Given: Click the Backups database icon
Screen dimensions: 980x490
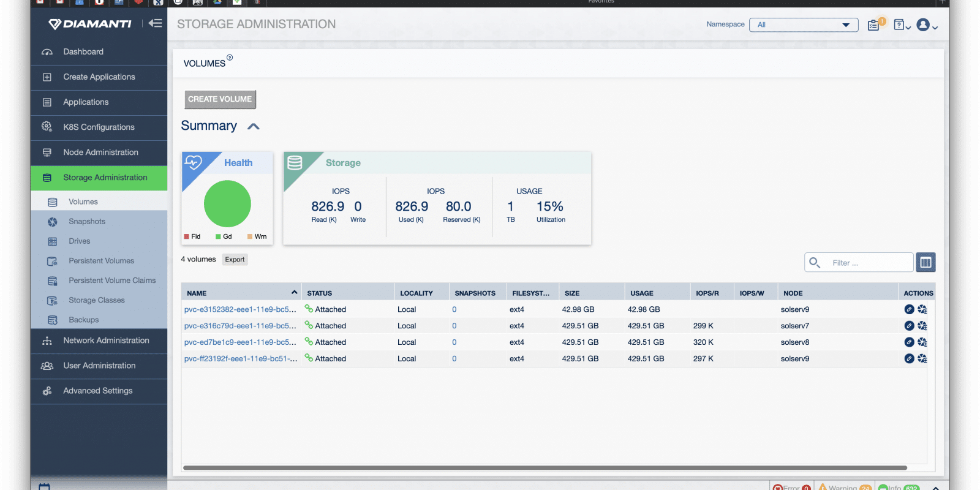Looking at the screenshot, I should tap(53, 320).
